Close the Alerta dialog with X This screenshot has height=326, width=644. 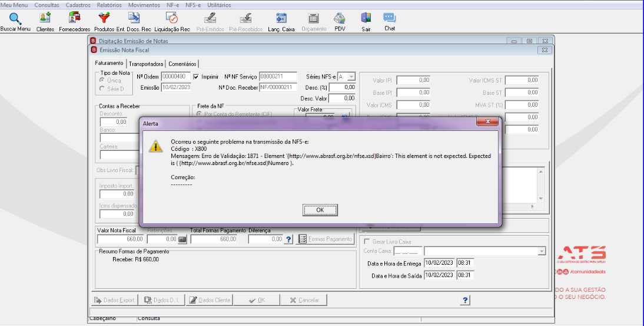(x=488, y=121)
